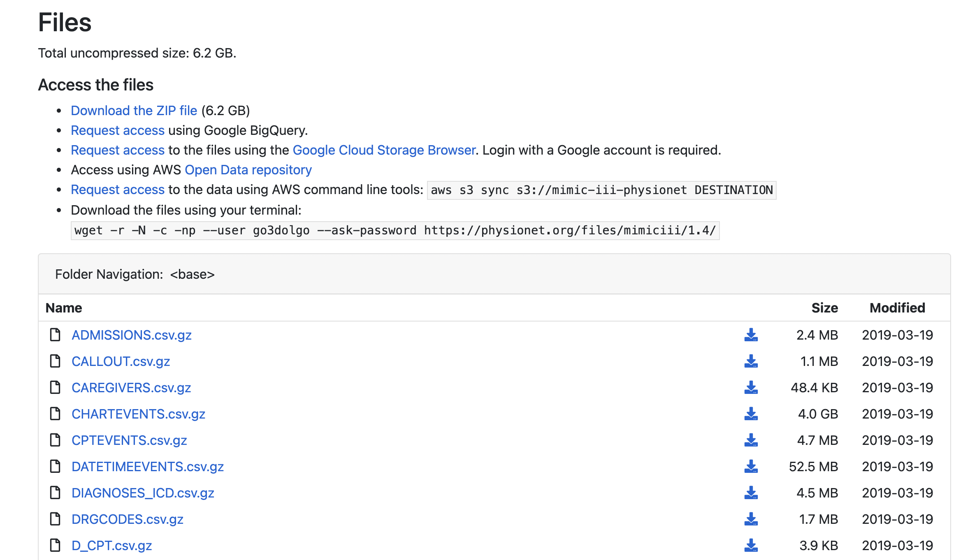Click download icon for CAREGIVERS.csv.gz row
Image resolution: width=970 pixels, height=560 pixels.
pos(751,388)
